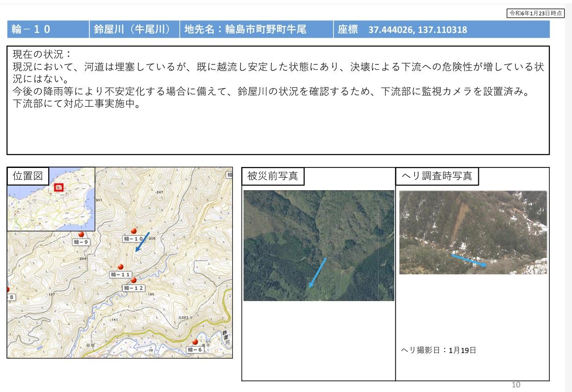Click the 輪－１０ header cell in the blue bar
This screenshot has height=392, width=572.
tap(48, 30)
